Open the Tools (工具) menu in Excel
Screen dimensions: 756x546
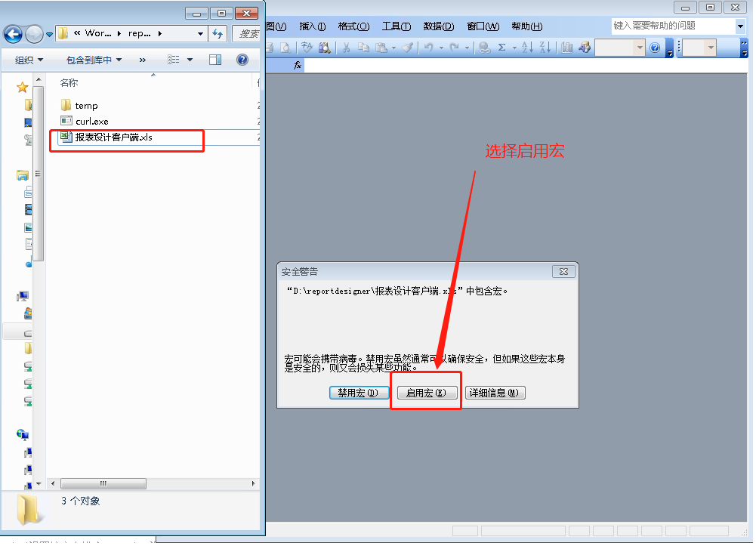[397, 26]
